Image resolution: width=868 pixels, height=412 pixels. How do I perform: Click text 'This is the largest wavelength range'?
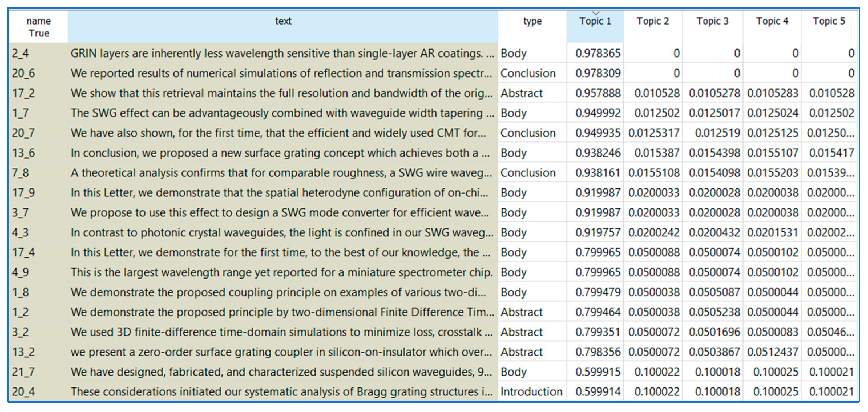(x=282, y=272)
